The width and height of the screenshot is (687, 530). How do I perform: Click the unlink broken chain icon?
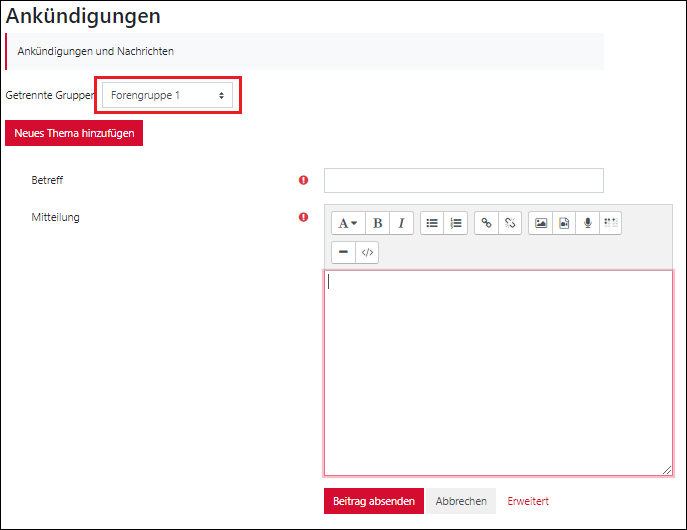point(510,223)
